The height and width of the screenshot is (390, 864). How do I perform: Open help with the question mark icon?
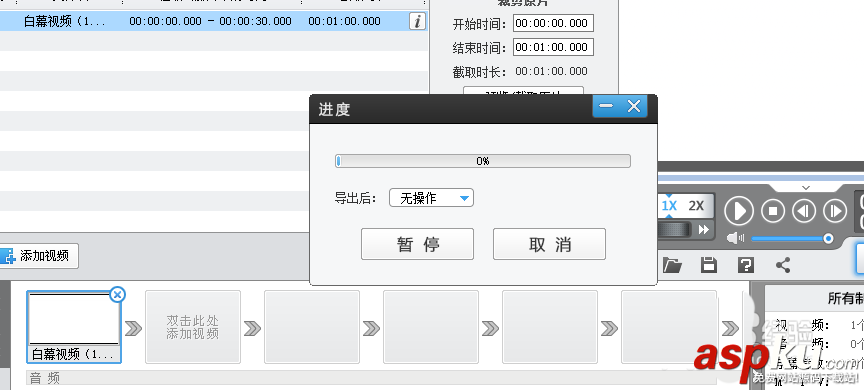746,265
